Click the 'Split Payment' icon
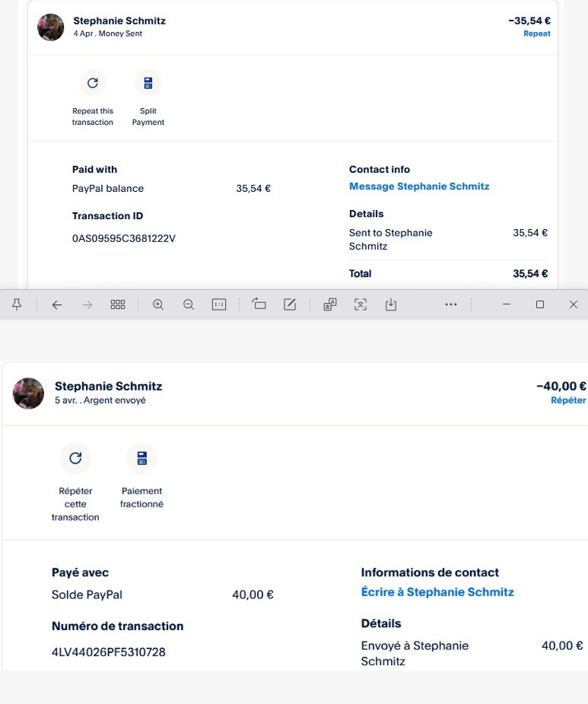This screenshot has width=588, height=704. pyautogui.click(x=148, y=83)
